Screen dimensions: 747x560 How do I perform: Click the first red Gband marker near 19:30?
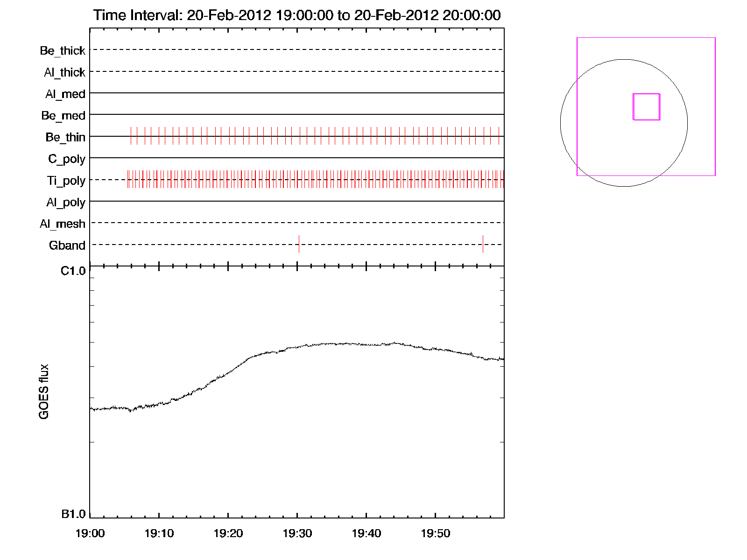299,244
